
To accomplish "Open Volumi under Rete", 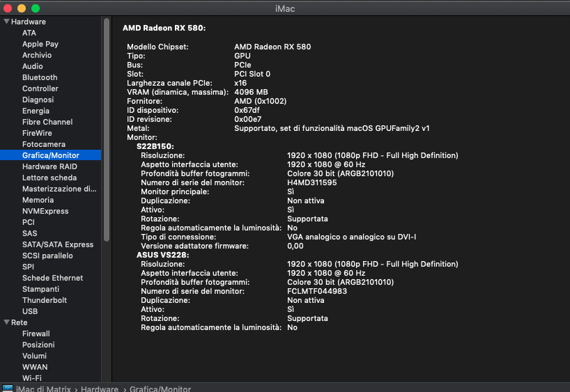I will [34, 356].
